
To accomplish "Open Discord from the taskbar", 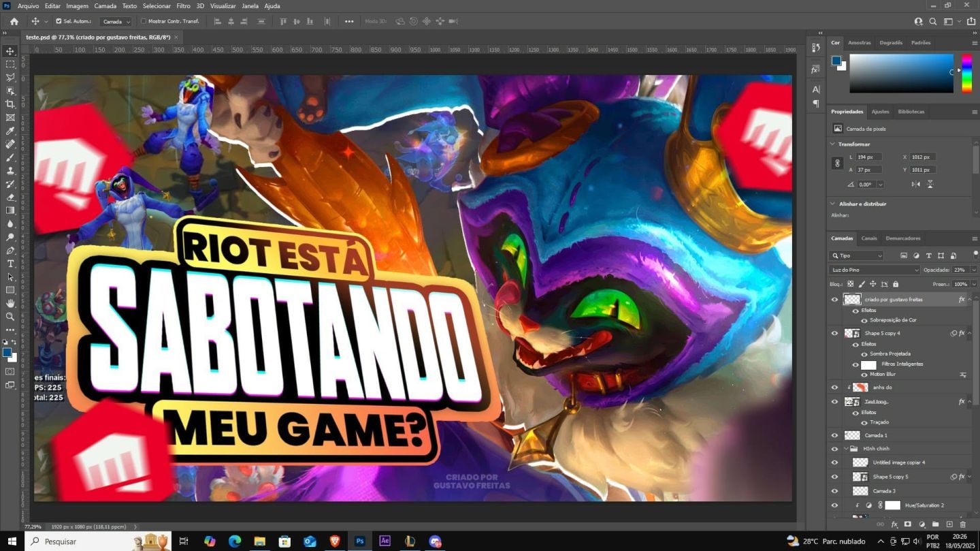I will pyautogui.click(x=435, y=541).
